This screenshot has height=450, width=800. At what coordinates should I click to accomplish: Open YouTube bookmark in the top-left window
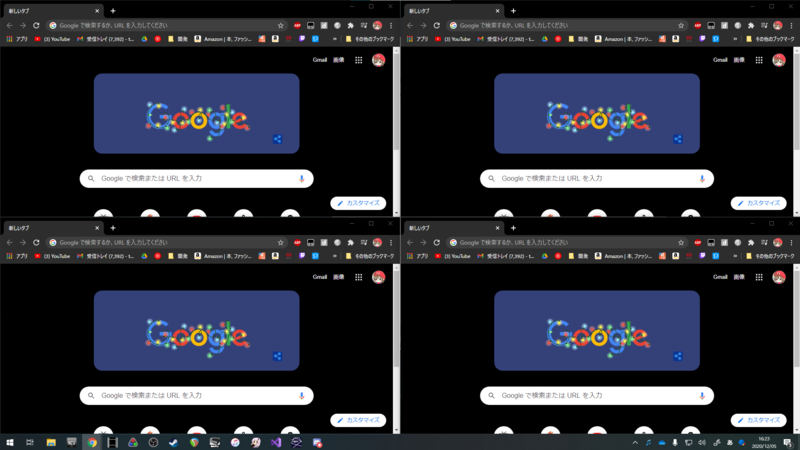[53, 39]
